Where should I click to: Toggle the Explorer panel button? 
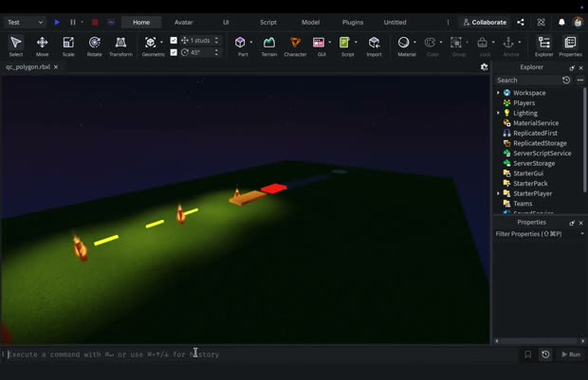(x=543, y=46)
